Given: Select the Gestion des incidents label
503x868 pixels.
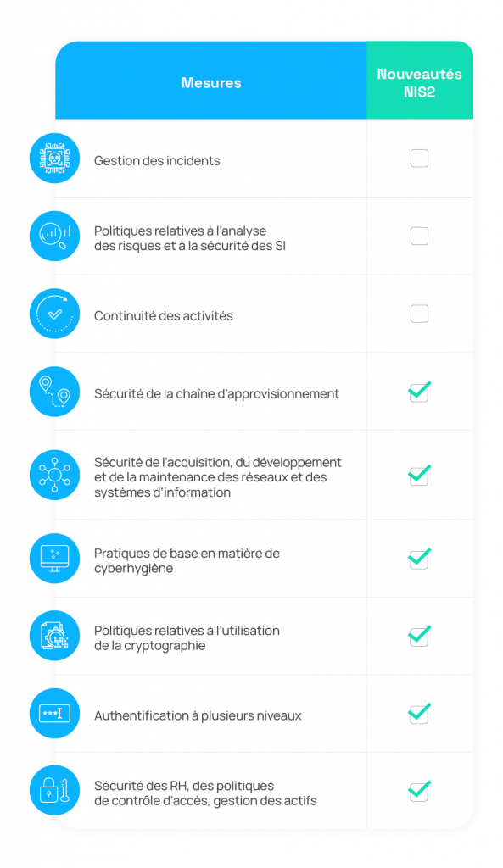Looking at the screenshot, I should (157, 161).
